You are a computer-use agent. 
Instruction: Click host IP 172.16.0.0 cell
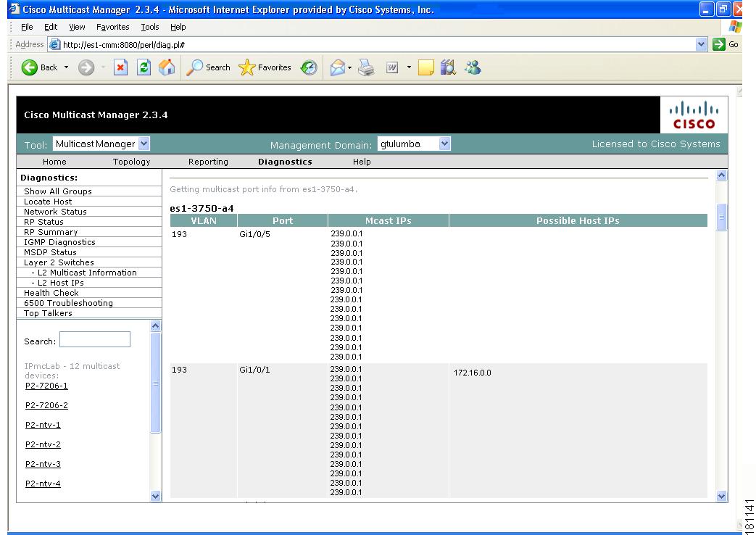(x=472, y=373)
